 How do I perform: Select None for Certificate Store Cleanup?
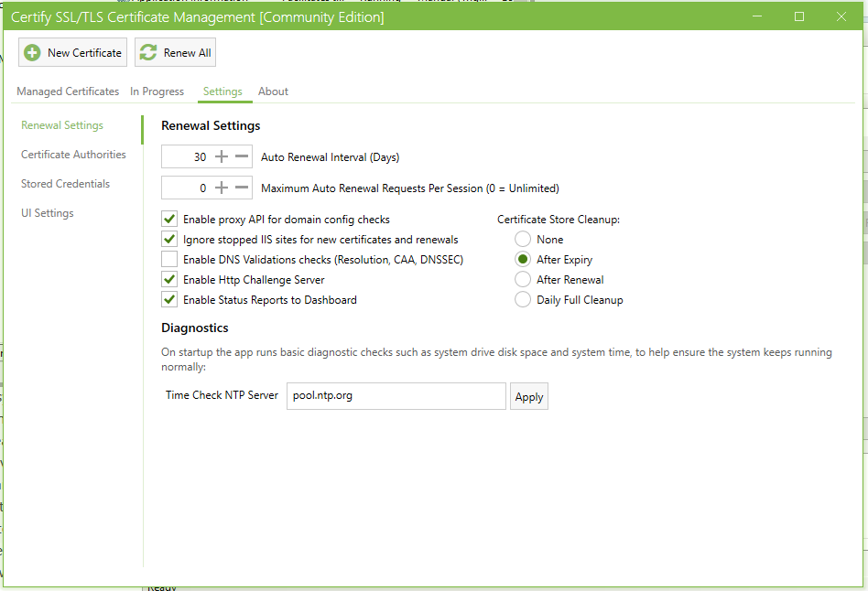coord(523,239)
